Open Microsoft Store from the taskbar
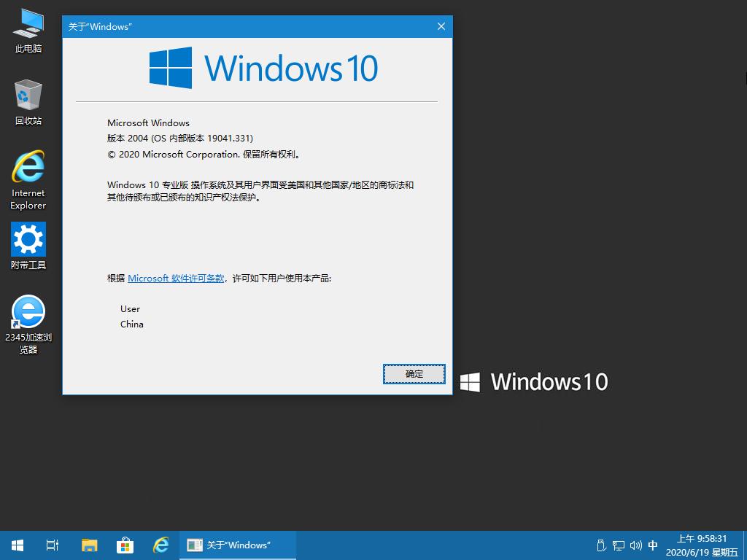The width and height of the screenshot is (747, 560). pos(125,545)
